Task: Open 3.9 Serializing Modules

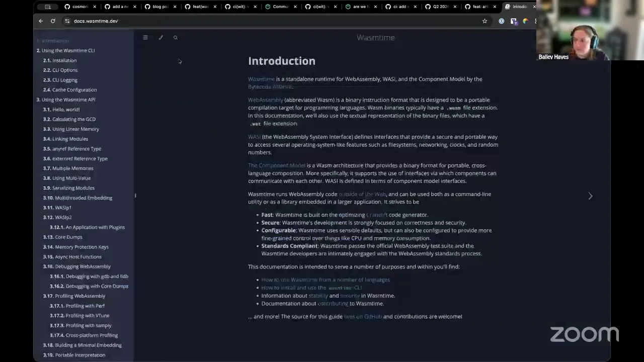Action: pyautogui.click(x=69, y=188)
